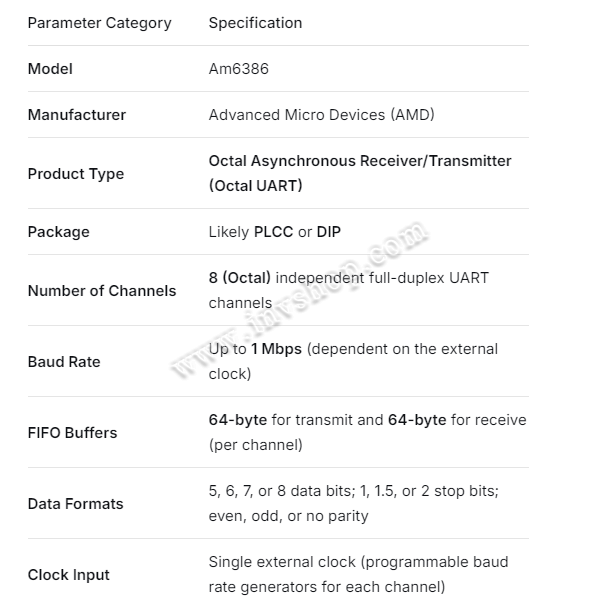Click the 'Specification' column header

(x=255, y=23)
